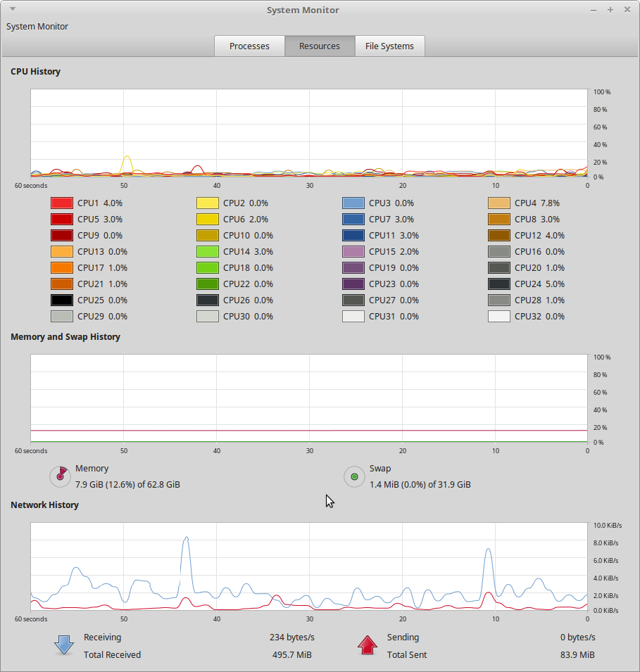Image resolution: width=640 pixels, height=672 pixels.
Task: Click the Network History graph
Action: tap(309, 566)
